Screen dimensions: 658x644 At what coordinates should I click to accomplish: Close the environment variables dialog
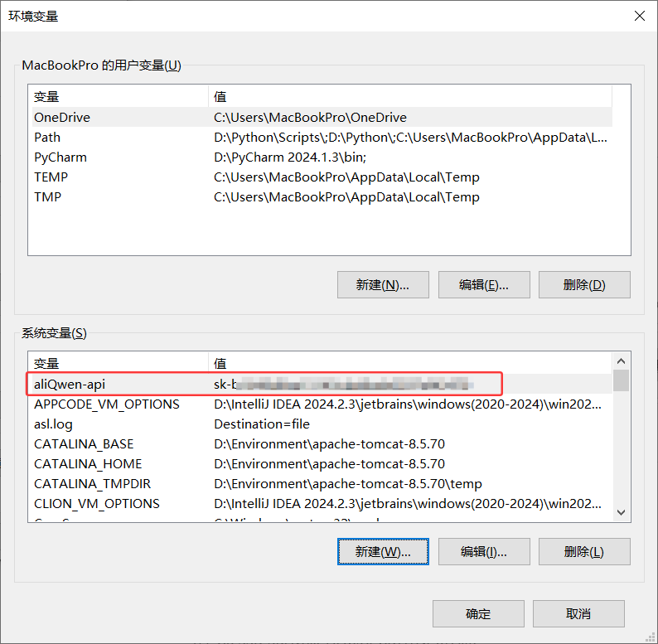pos(639,16)
